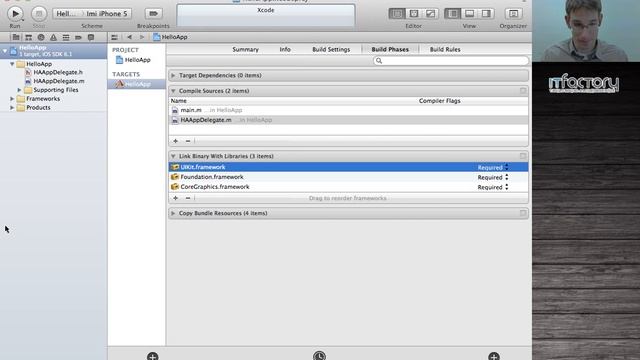Switch to the Build Phases tab
This screenshot has height=360, width=640.
coord(390,49)
